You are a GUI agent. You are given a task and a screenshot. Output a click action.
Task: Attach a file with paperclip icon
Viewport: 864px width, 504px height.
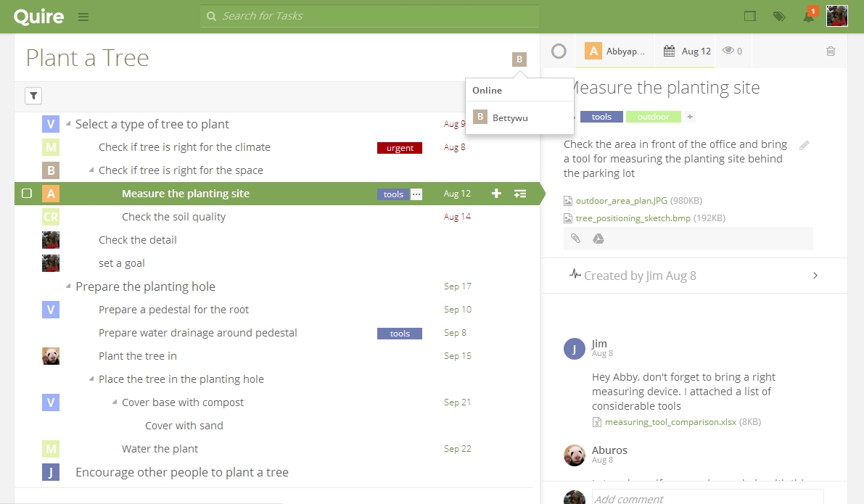pyautogui.click(x=575, y=238)
